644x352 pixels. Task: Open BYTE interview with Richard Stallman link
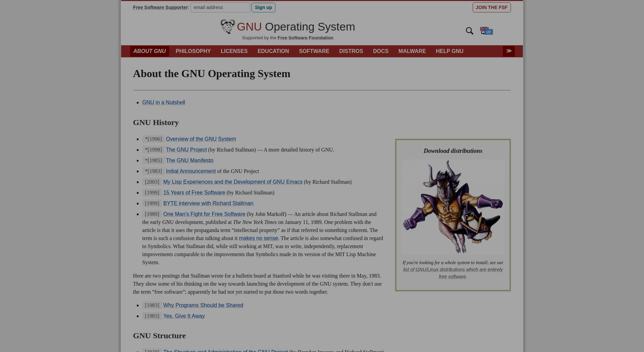pyautogui.click(x=208, y=203)
